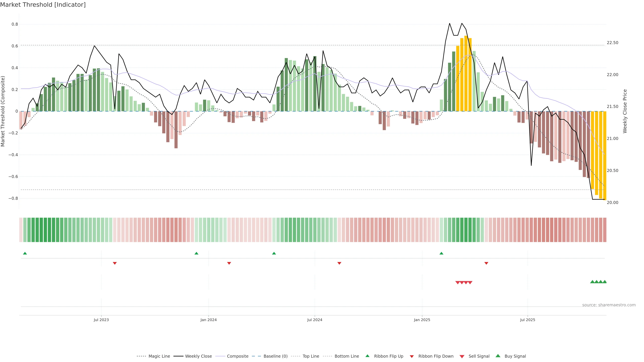Click ribbon flip down marker after Jul 2024

(x=339, y=263)
